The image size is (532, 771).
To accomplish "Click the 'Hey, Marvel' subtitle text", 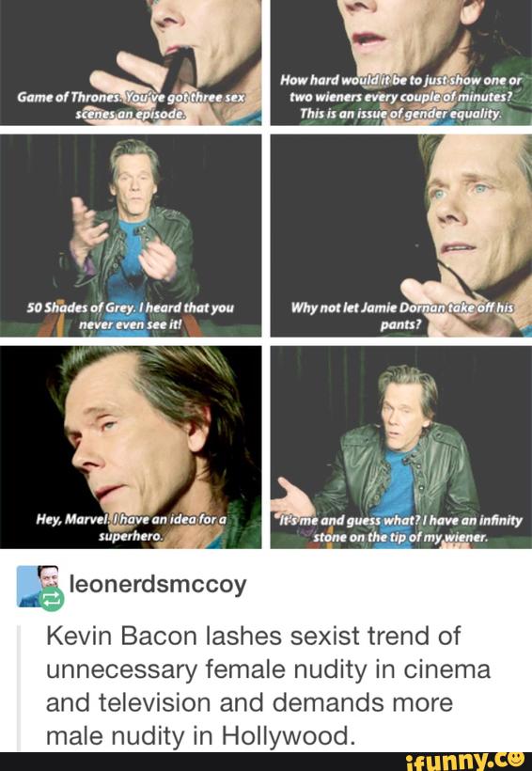I will point(131,527).
